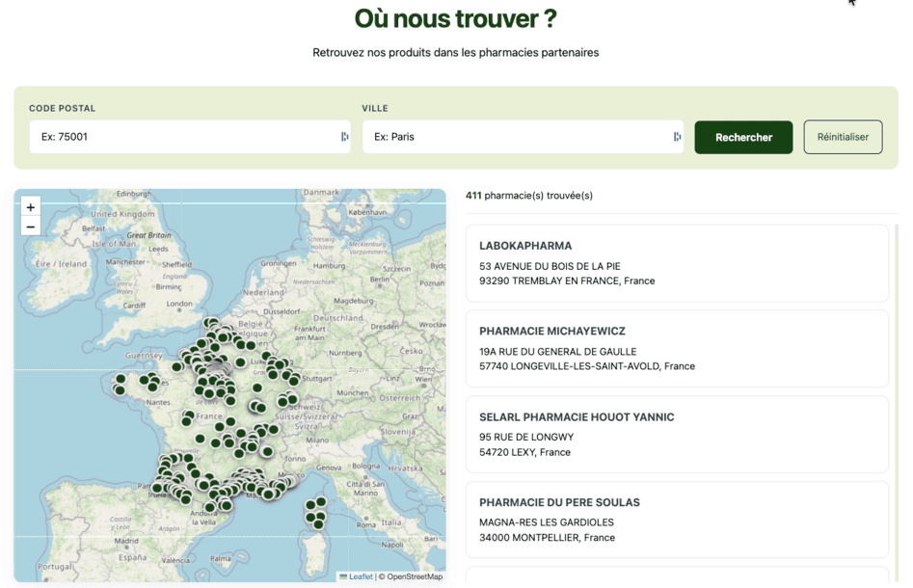Open the Leaflet attribution link
The image size is (913, 588).
tap(356, 576)
